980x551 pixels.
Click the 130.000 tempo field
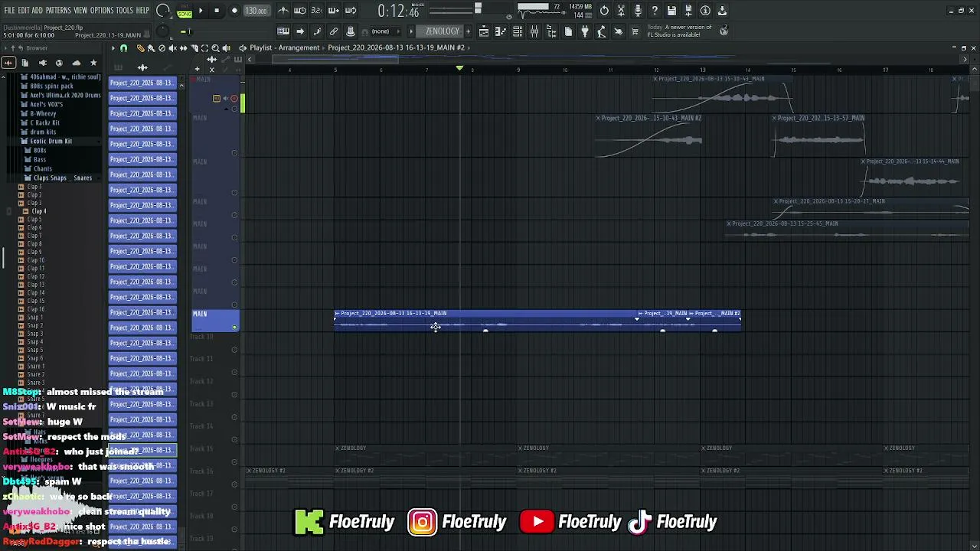pyautogui.click(x=256, y=11)
